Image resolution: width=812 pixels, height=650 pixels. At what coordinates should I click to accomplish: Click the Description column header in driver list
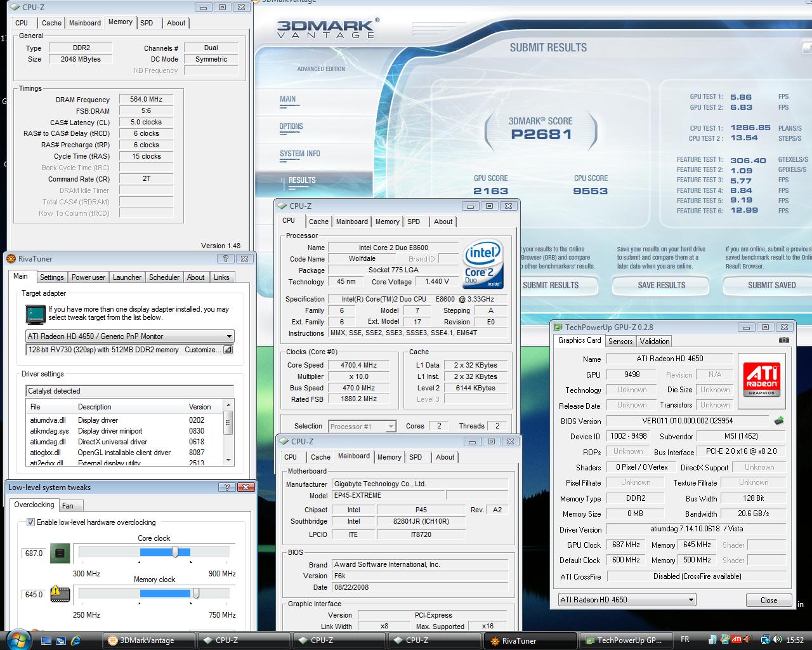coord(129,407)
